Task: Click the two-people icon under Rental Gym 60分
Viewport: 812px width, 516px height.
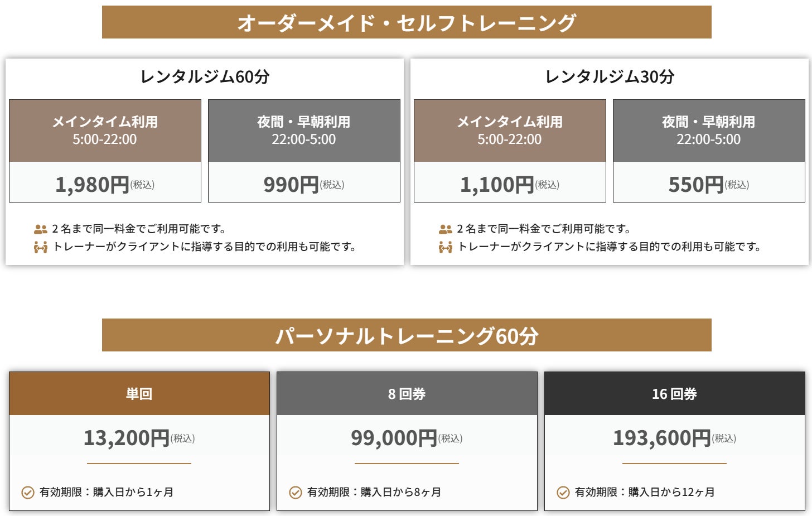Action: [40, 229]
